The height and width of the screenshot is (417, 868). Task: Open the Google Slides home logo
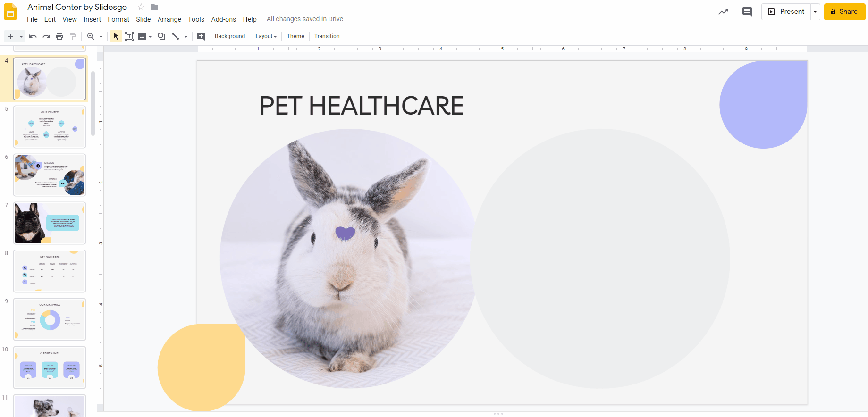(10, 12)
